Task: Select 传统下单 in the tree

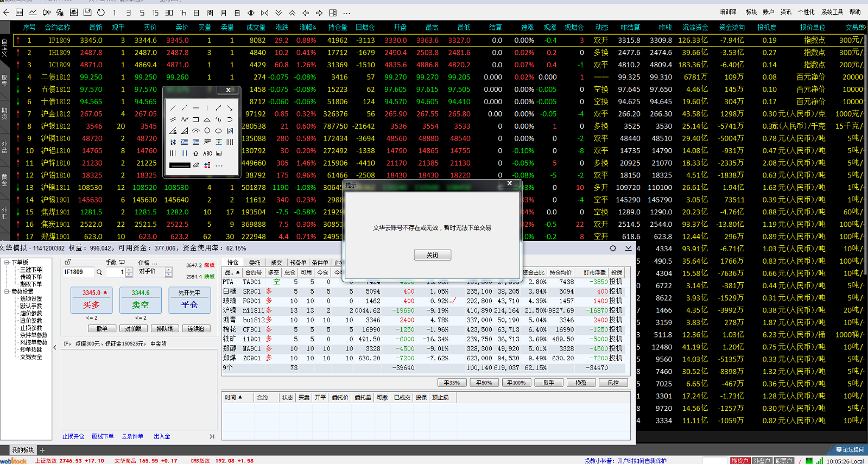Action: click(x=31, y=277)
